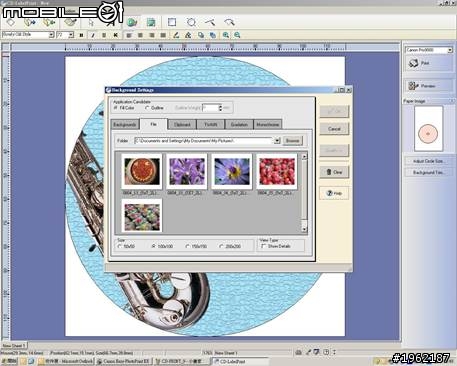The width and height of the screenshot is (457, 366).
Task: Click the Cancel button in dialog
Action: point(334,129)
